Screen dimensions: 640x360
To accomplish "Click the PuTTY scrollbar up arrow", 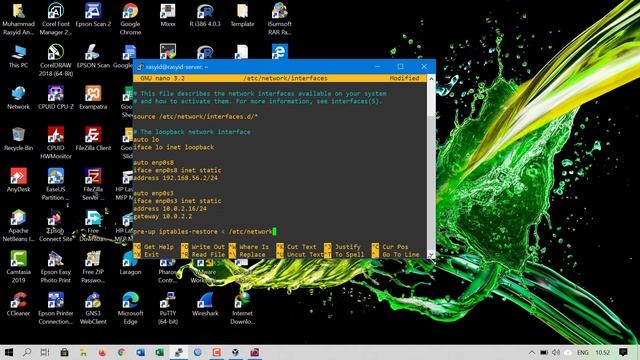I will click(x=431, y=78).
